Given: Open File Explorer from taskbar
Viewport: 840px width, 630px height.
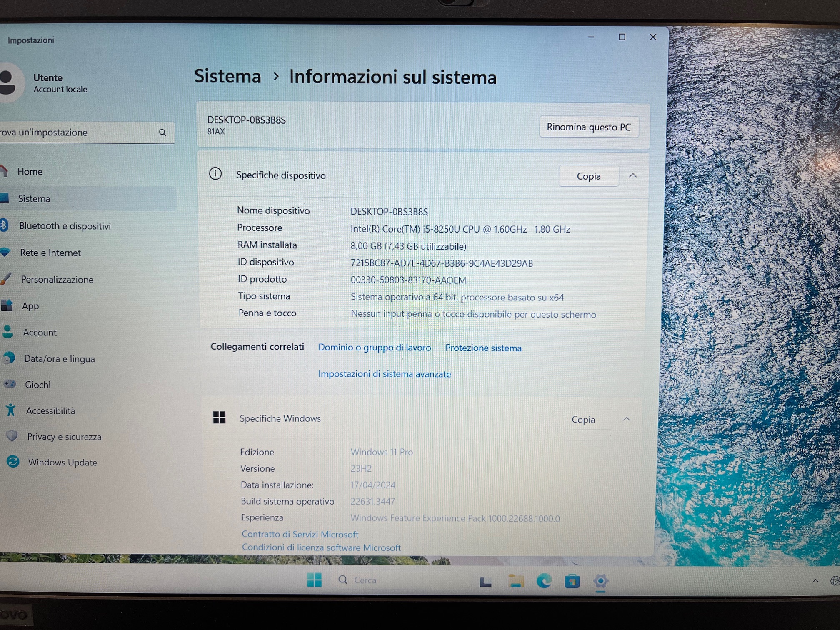Looking at the screenshot, I should coord(516,581).
